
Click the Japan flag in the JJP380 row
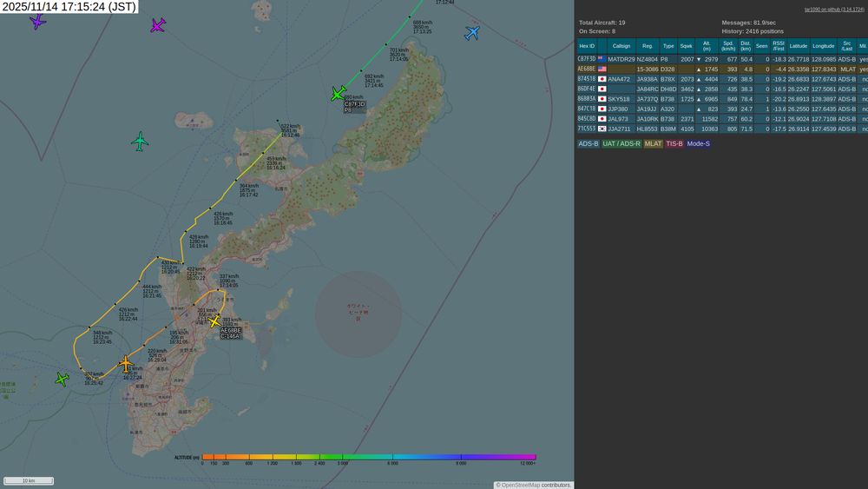[x=602, y=109]
